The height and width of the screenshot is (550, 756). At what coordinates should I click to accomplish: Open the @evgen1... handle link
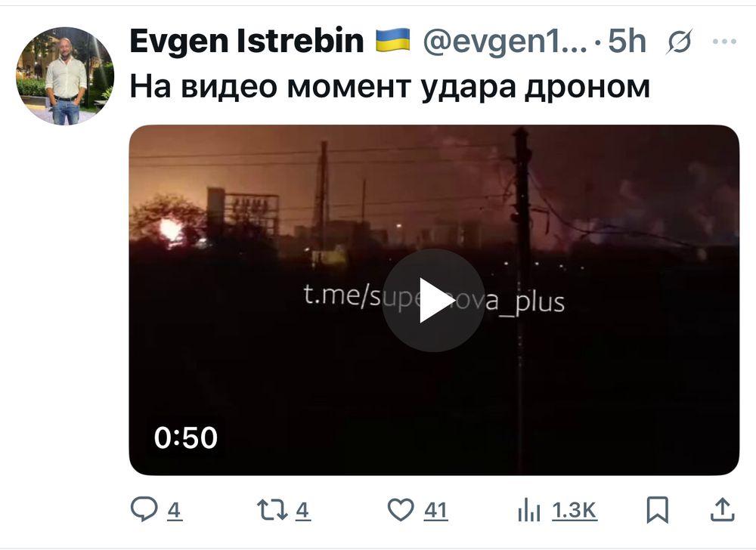point(505,41)
